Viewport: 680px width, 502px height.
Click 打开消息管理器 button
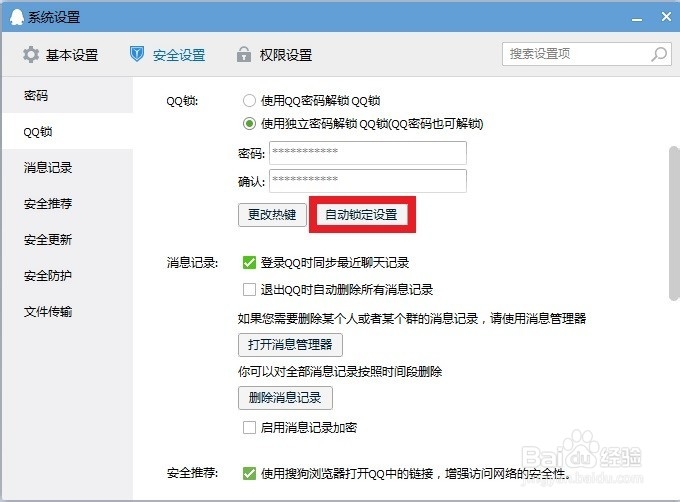click(x=290, y=345)
